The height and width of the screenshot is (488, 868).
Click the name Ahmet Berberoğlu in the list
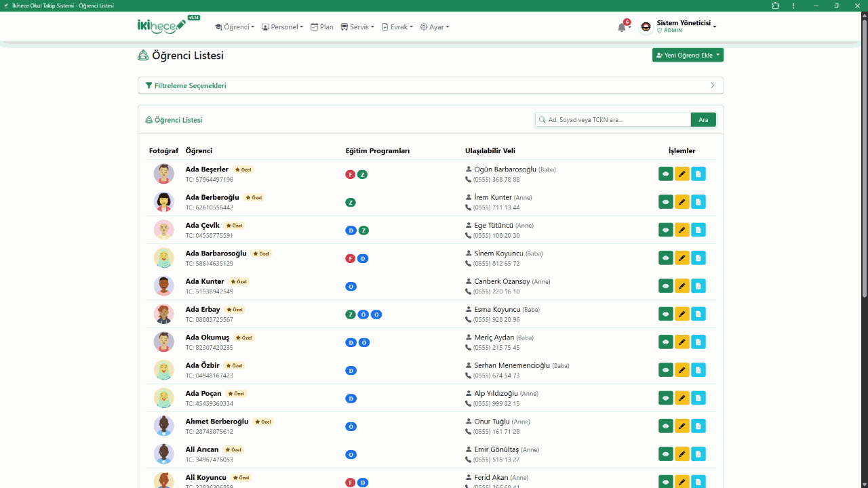(217, 421)
